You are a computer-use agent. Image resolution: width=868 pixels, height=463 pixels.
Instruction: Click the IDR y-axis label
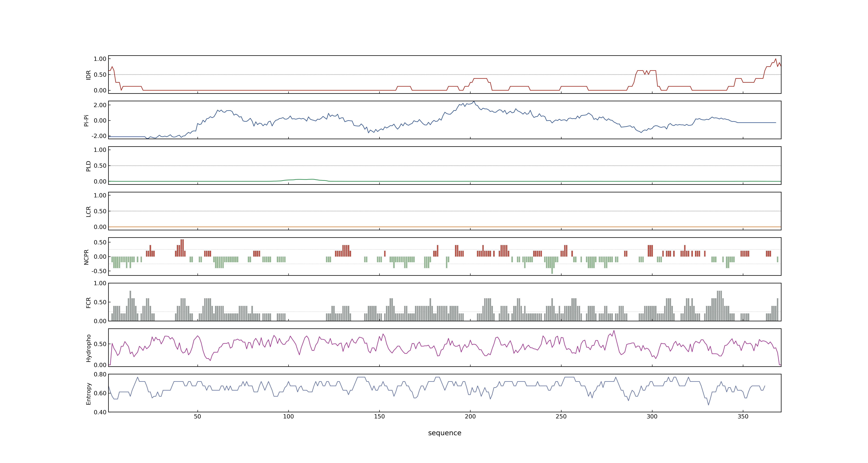click(88, 75)
